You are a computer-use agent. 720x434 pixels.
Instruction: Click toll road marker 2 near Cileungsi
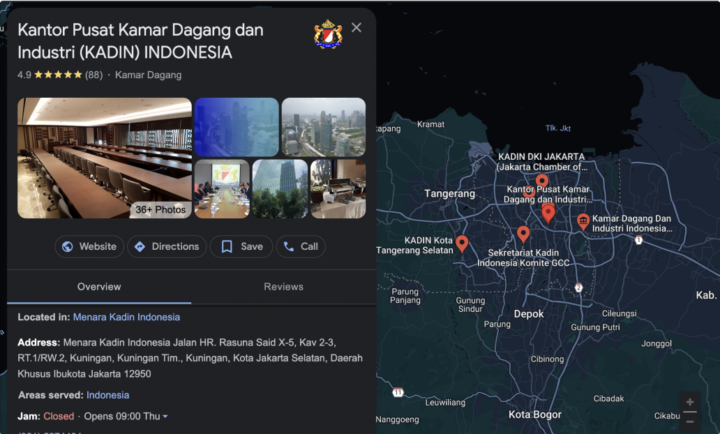point(579,287)
